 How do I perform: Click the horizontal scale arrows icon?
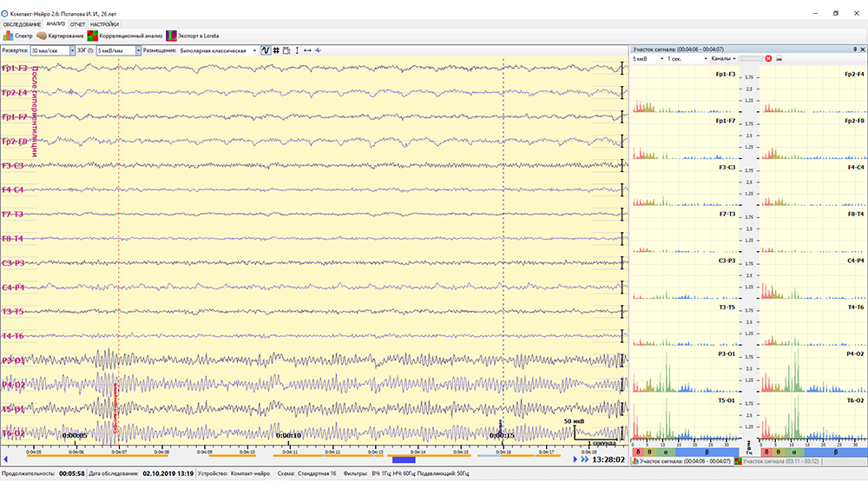tap(307, 50)
